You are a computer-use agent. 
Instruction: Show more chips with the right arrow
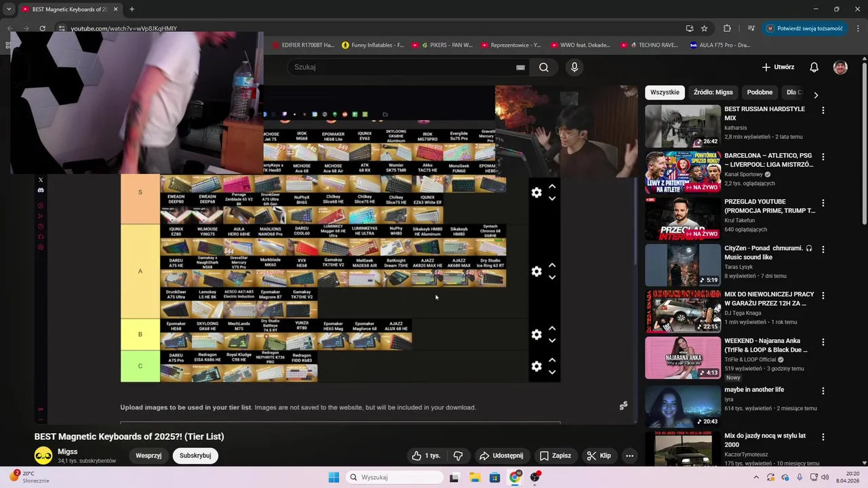click(816, 95)
